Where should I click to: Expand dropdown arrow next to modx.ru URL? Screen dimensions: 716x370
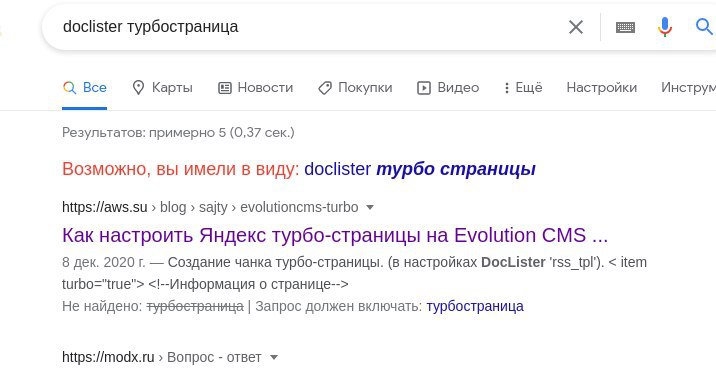(x=274, y=357)
